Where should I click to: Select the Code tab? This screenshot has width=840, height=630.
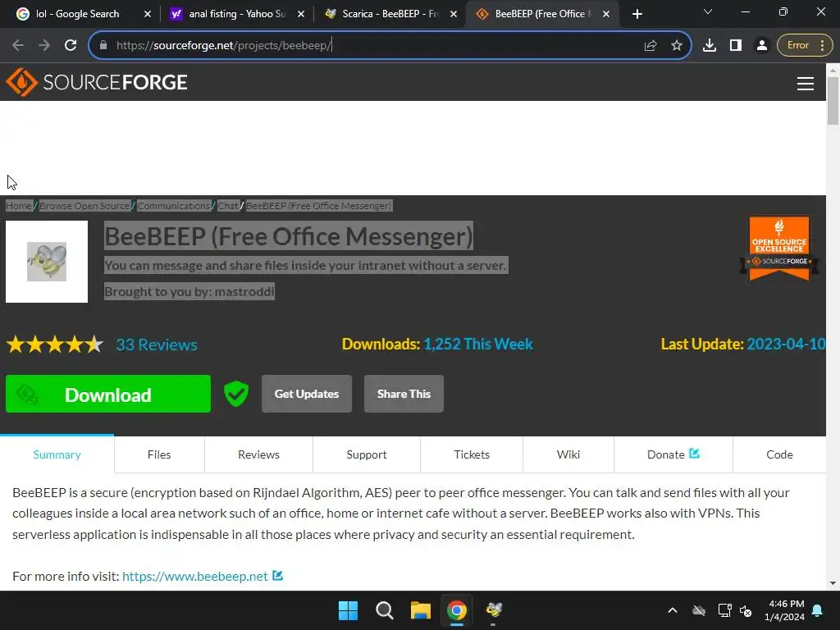tap(779, 454)
